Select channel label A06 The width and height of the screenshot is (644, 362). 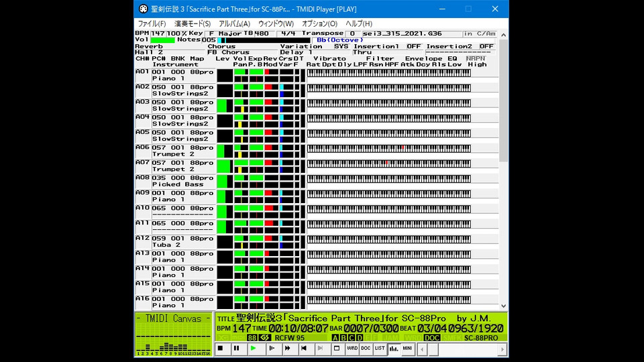[142, 147]
